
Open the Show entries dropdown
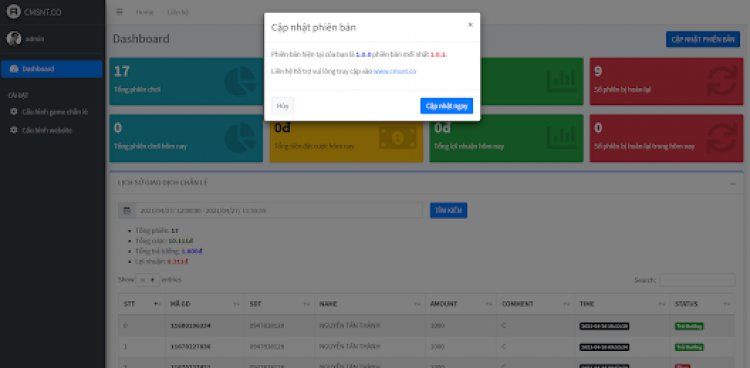point(147,280)
